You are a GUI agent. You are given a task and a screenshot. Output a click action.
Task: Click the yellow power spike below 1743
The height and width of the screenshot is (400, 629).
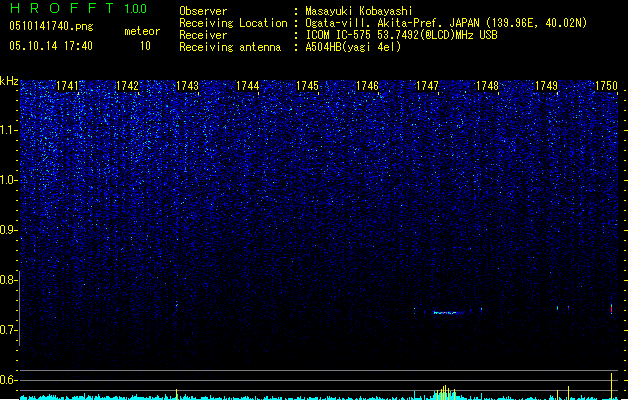click(x=177, y=394)
